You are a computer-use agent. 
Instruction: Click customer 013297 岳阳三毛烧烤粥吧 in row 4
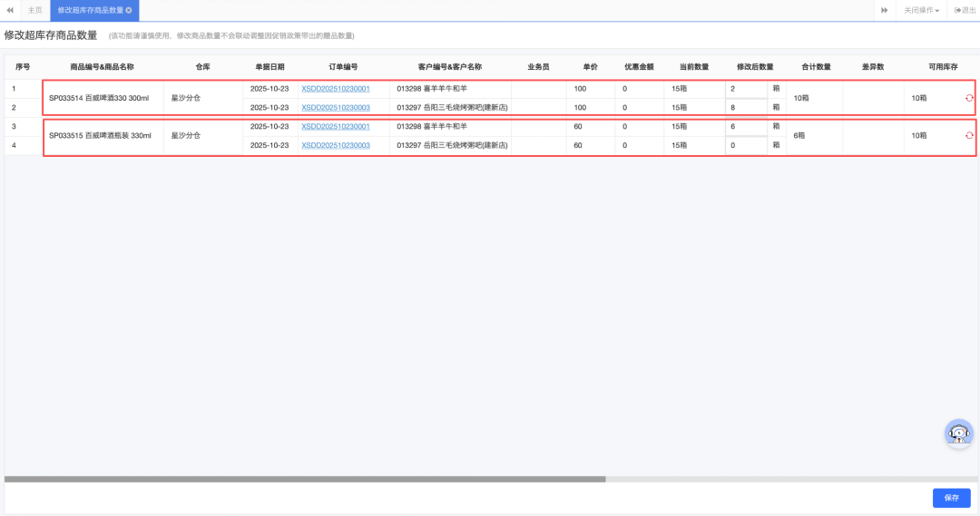(x=452, y=145)
